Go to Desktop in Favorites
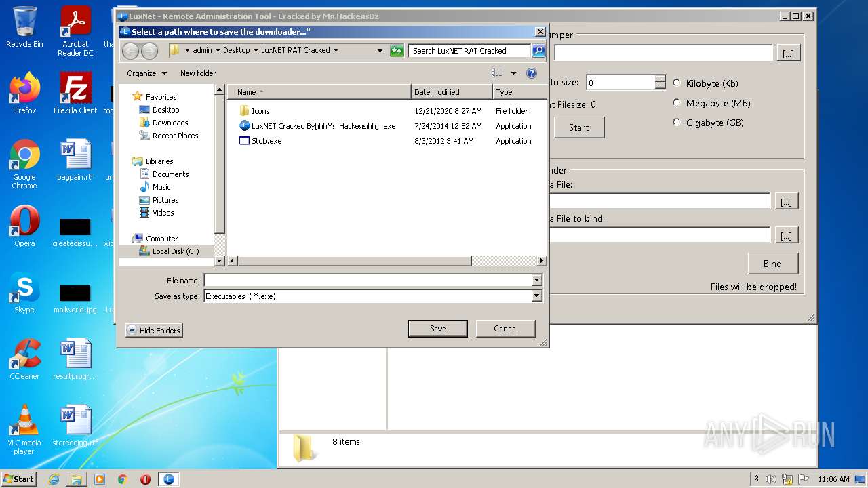868x488 pixels. coord(165,110)
